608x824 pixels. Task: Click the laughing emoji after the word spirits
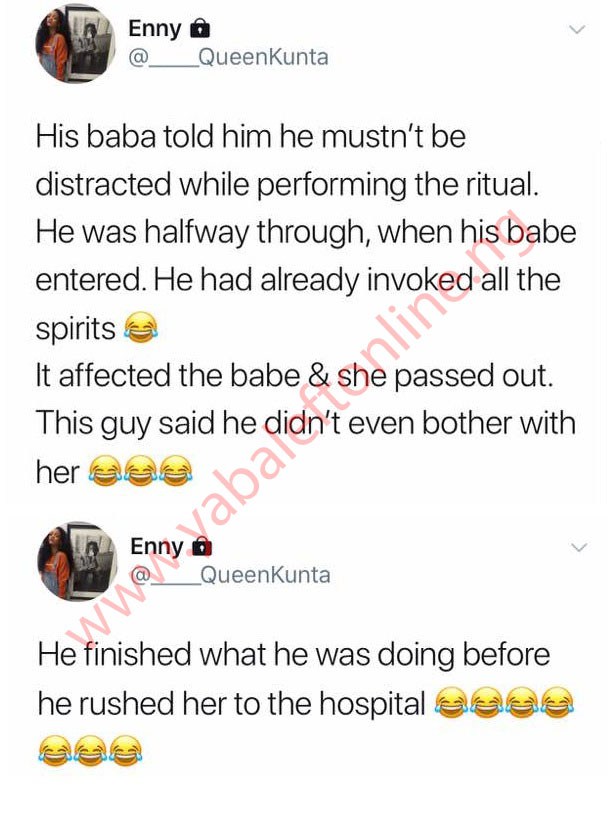(x=140, y=327)
